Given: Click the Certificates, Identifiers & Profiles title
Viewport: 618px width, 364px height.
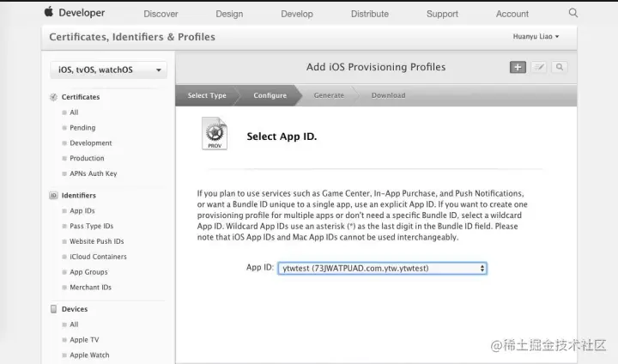Looking at the screenshot, I should click(x=132, y=37).
